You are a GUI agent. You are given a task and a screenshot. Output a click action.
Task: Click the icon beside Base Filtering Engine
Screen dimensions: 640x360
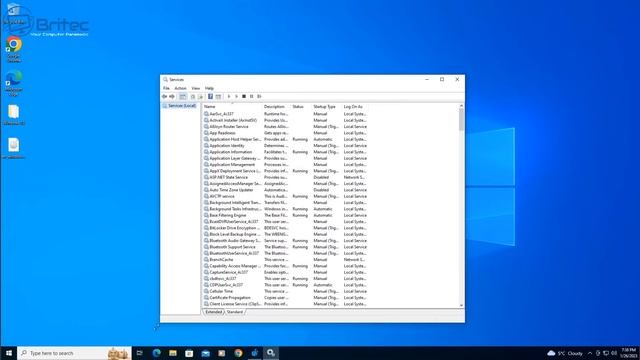pos(206,215)
